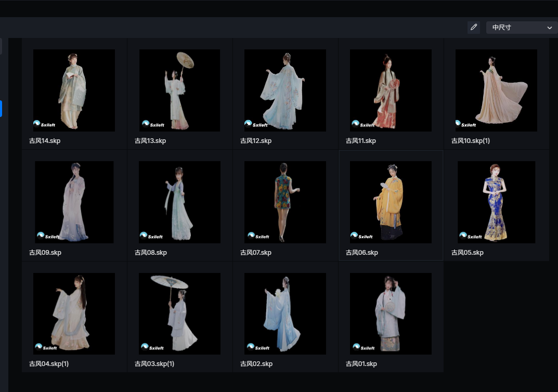Select the 古风12.skp thumbnail
The image size is (558, 392).
[285, 90]
